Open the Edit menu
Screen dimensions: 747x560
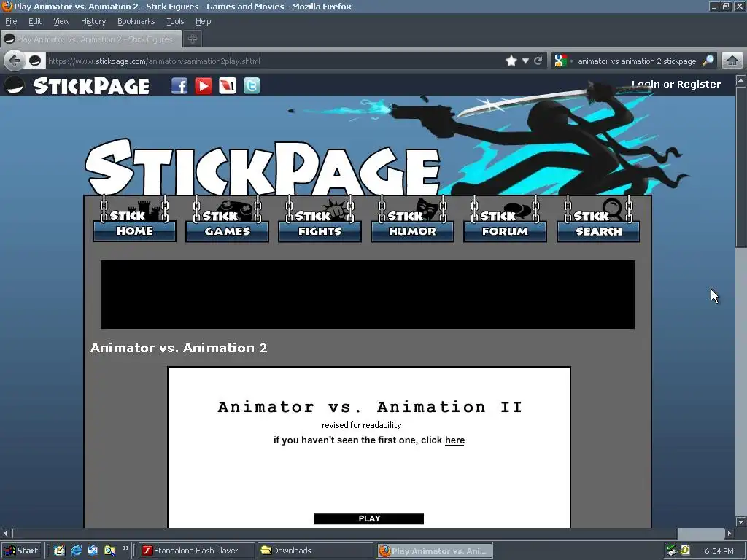pyautogui.click(x=35, y=21)
